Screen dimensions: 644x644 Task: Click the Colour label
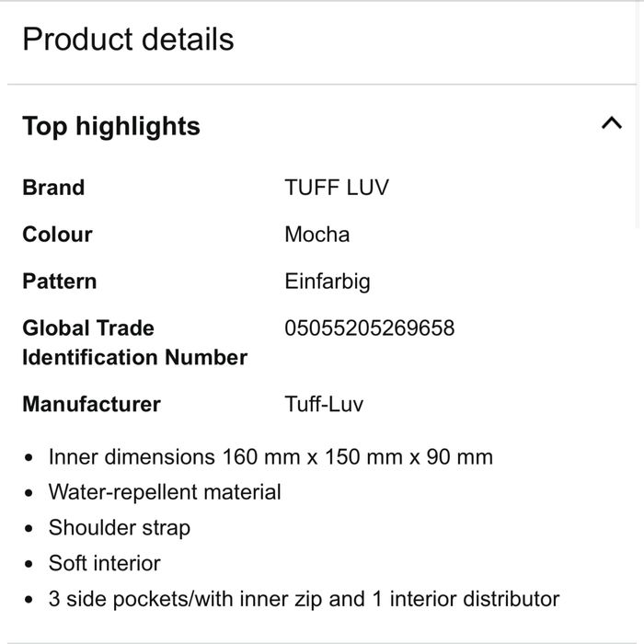pos(57,235)
